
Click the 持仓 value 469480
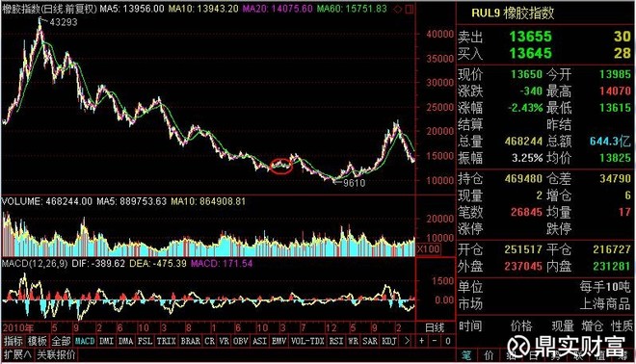pyautogui.click(x=523, y=178)
